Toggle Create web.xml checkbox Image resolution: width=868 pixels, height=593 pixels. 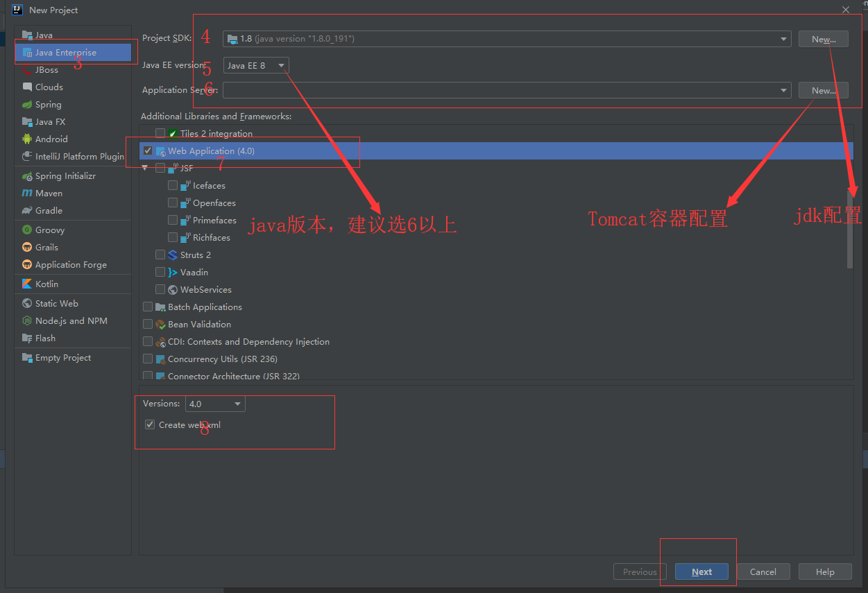click(x=150, y=424)
